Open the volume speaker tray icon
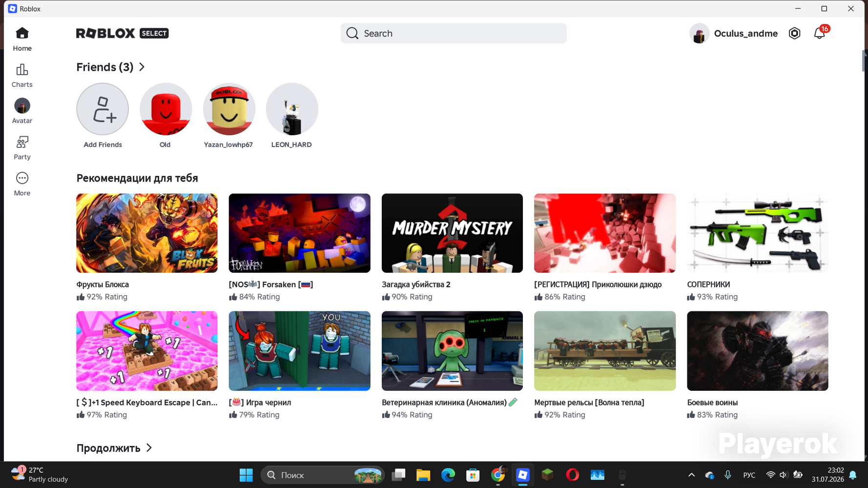The image size is (868, 488). point(784,475)
